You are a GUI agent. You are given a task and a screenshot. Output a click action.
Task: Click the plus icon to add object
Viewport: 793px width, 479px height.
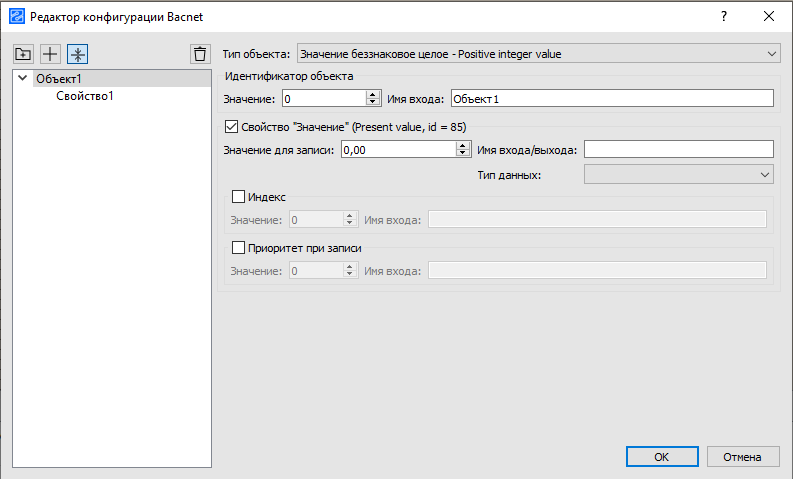tap(50, 54)
